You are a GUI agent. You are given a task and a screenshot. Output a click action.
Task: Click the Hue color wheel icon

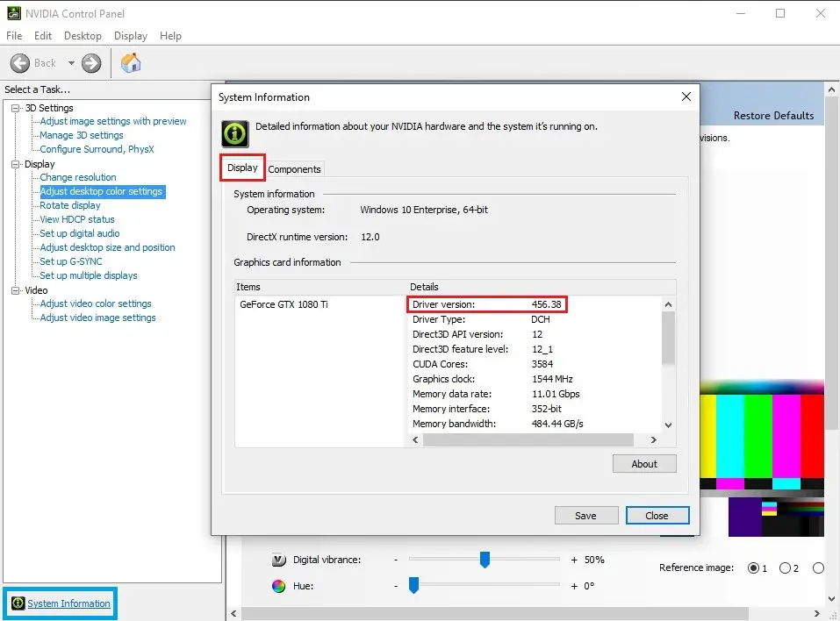coord(278,586)
